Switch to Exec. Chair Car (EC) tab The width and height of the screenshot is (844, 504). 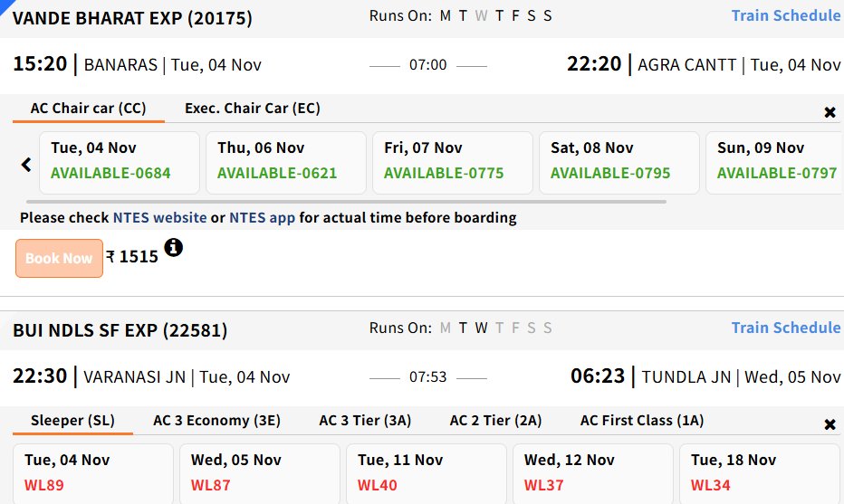point(252,109)
